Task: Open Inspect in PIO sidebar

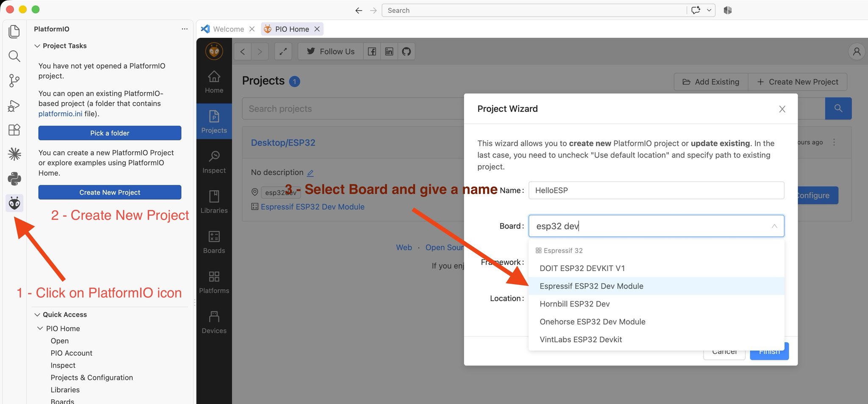Action: pyautogui.click(x=214, y=162)
